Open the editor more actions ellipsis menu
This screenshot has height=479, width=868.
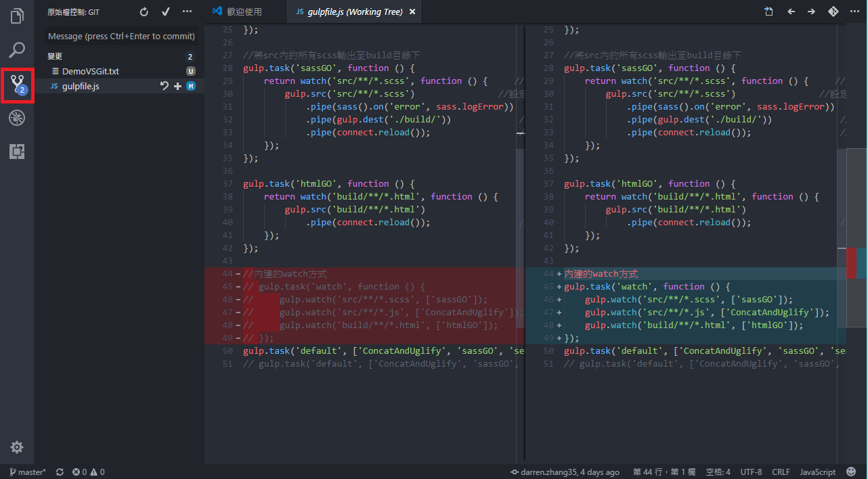[x=854, y=12]
